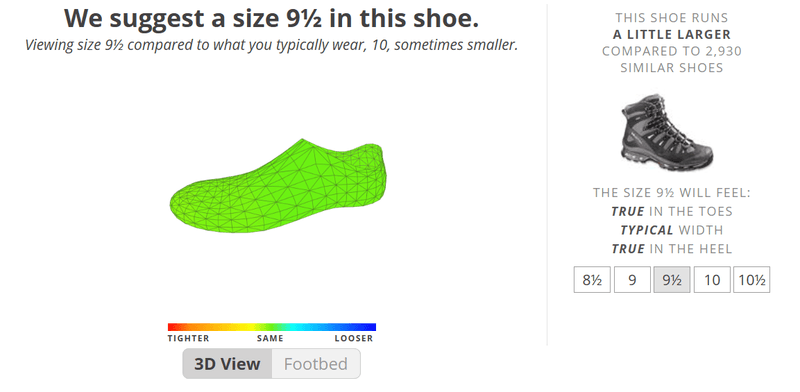Click the 'A LITTLE LARGER' fit text
The height and width of the screenshot is (392, 800).
[672, 35]
